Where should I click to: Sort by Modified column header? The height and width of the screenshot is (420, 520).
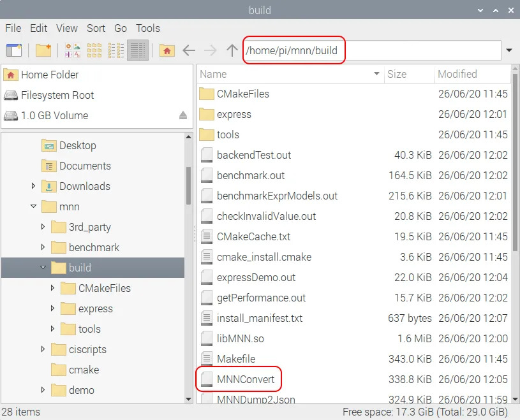[x=473, y=74]
